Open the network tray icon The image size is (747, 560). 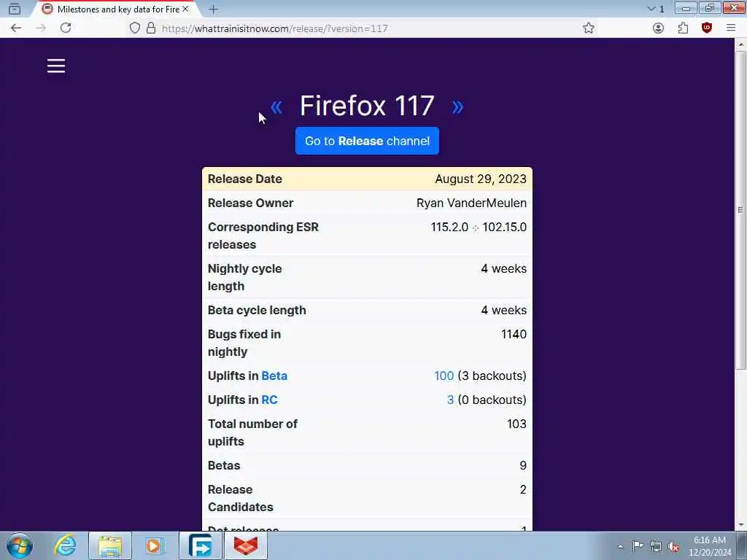tap(656, 546)
